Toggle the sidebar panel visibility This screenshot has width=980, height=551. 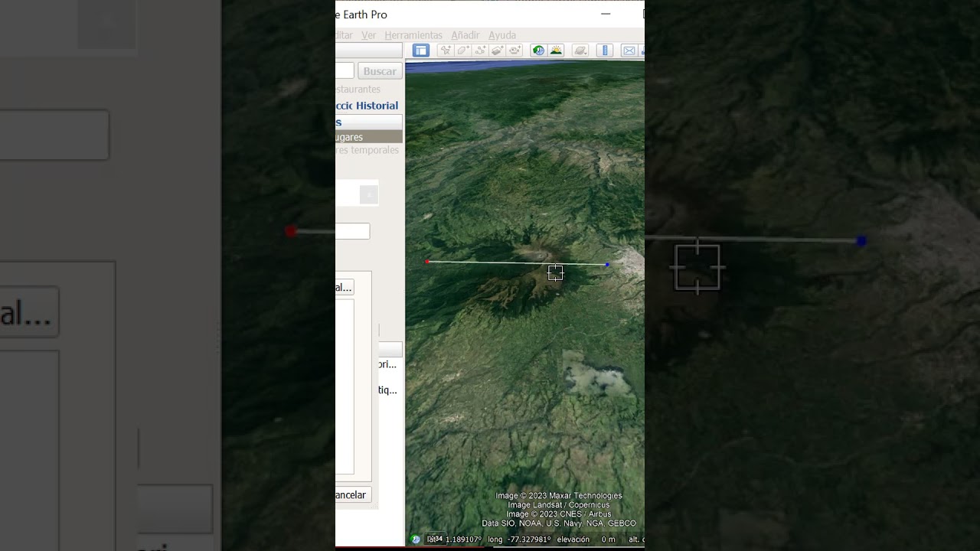coord(420,51)
